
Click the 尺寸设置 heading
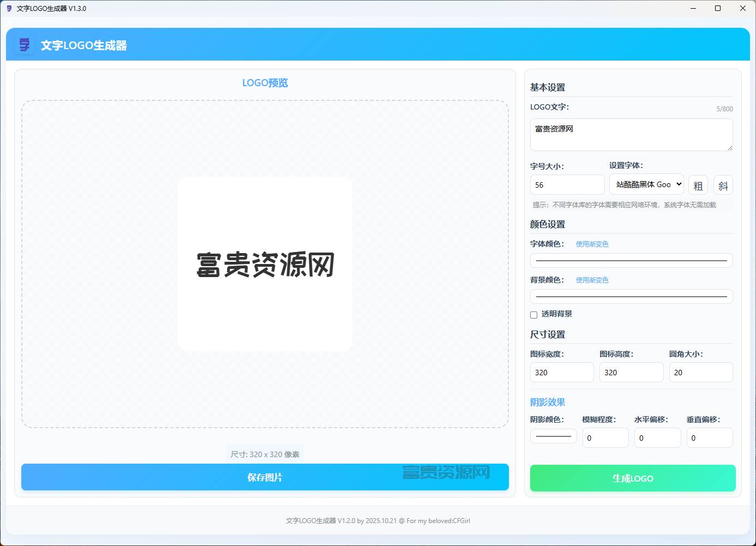pyautogui.click(x=548, y=334)
